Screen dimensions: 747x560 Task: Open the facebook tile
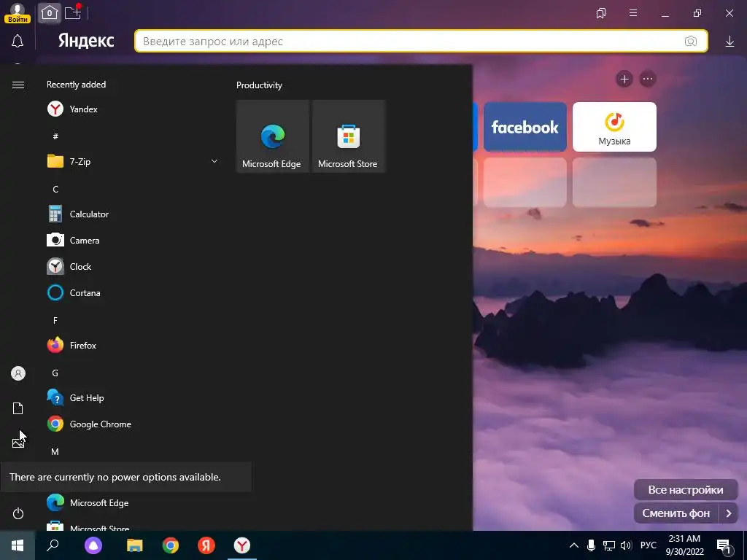[x=525, y=127]
